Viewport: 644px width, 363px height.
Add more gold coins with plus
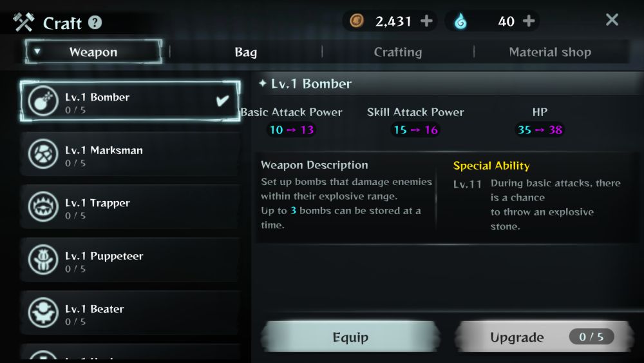click(426, 21)
